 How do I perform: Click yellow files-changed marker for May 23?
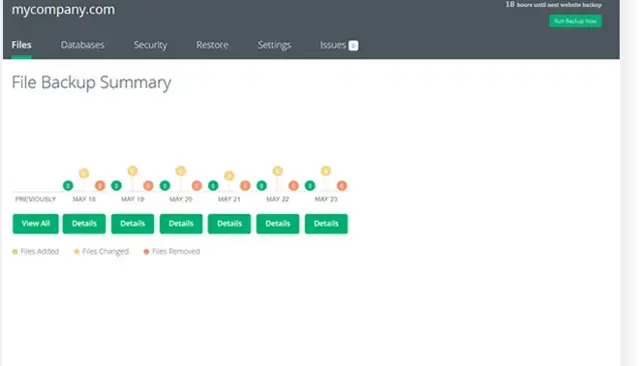(326, 171)
